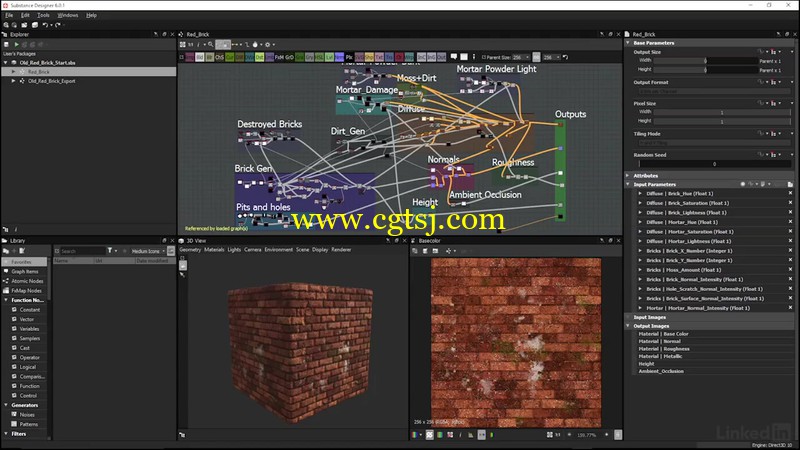Expand Diffuse | Brick_Hue parameter
The height and width of the screenshot is (450, 800).
[640, 193]
